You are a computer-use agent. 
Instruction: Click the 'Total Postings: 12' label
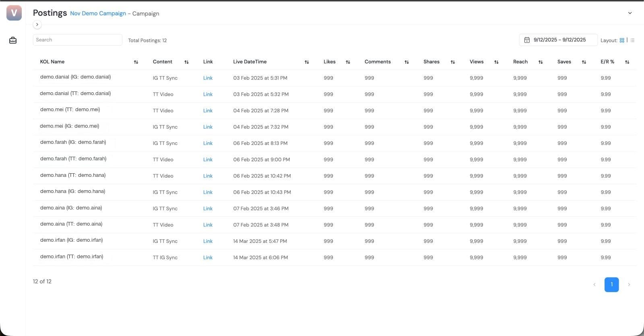point(147,40)
